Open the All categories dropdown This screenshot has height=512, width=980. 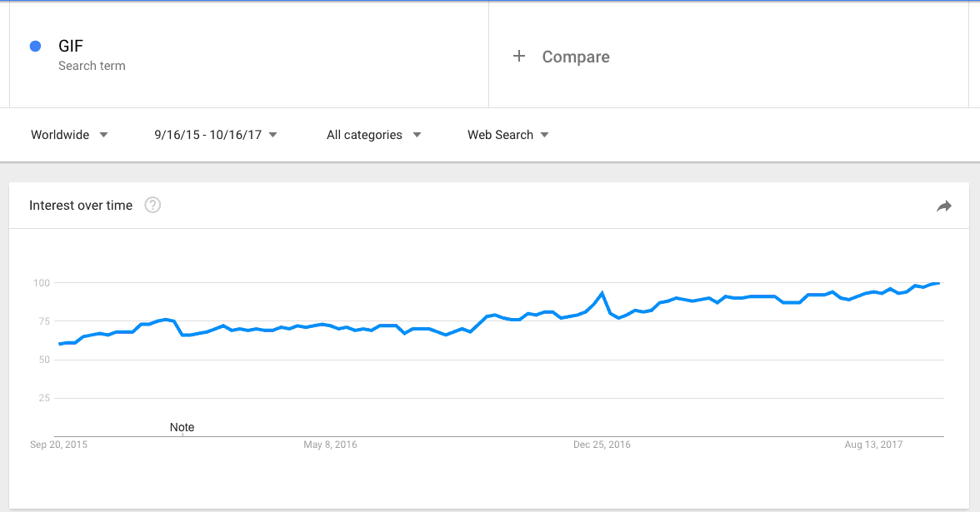pos(373,134)
